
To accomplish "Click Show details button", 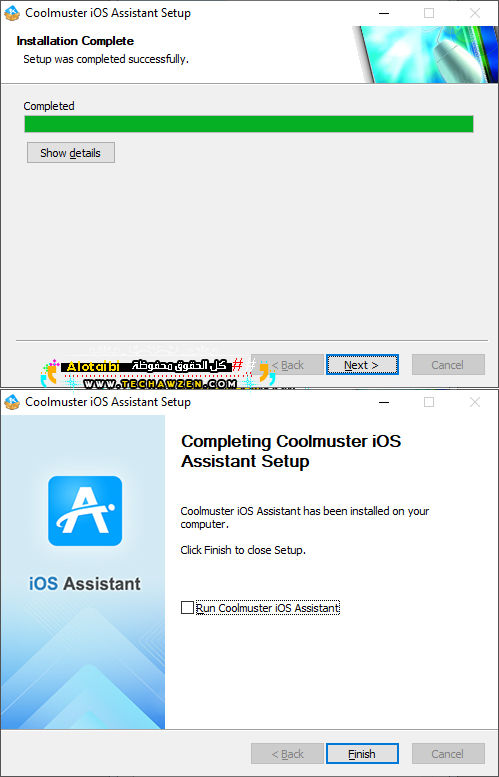I will (70, 153).
